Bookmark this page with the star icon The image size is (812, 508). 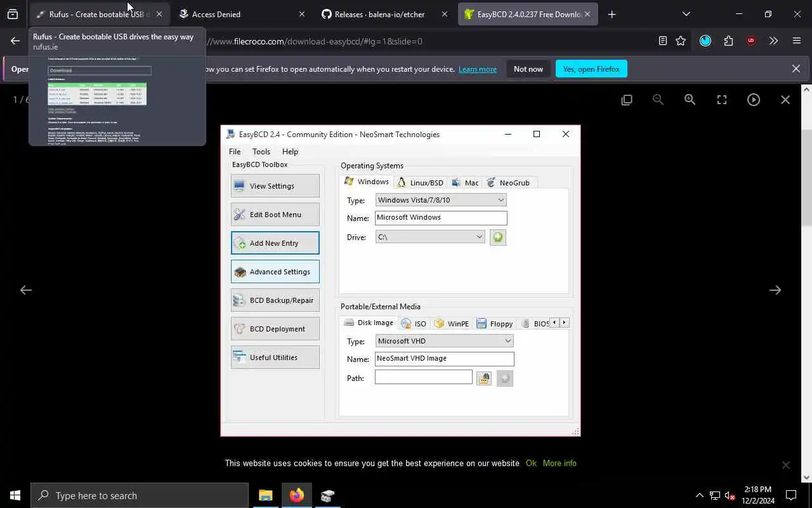(681, 41)
